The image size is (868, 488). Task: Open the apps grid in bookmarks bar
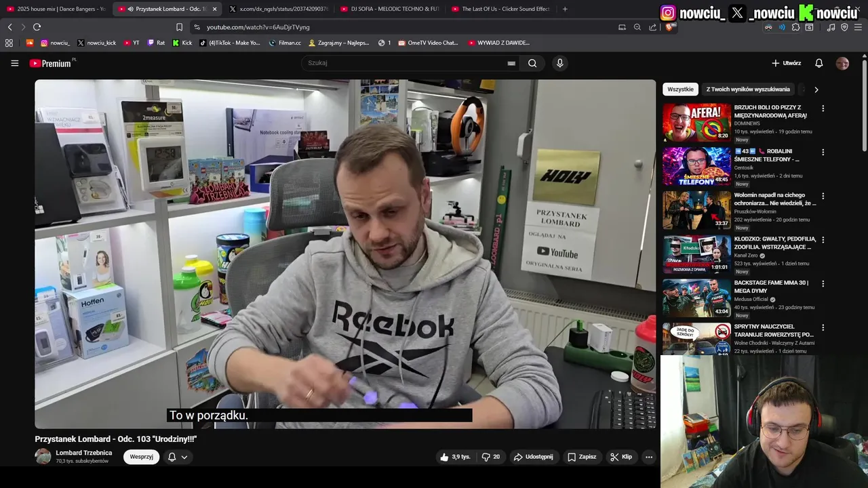point(9,43)
